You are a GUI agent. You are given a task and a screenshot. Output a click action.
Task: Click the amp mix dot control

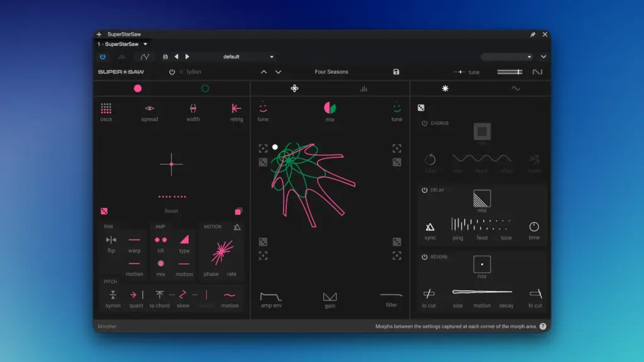pyautogui.click(x=160, y=263)
